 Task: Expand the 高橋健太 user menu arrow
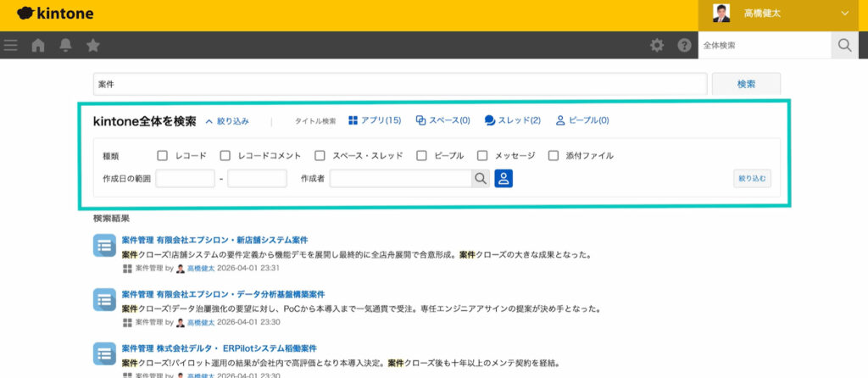[x=845, y=14]
